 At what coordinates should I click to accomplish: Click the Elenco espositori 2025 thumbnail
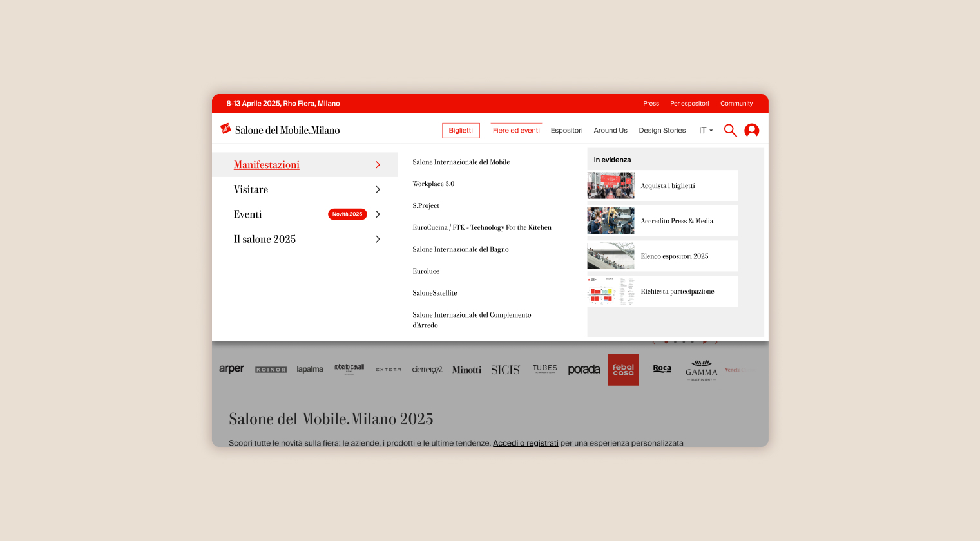pyautogui.click(x=610, y=256)
